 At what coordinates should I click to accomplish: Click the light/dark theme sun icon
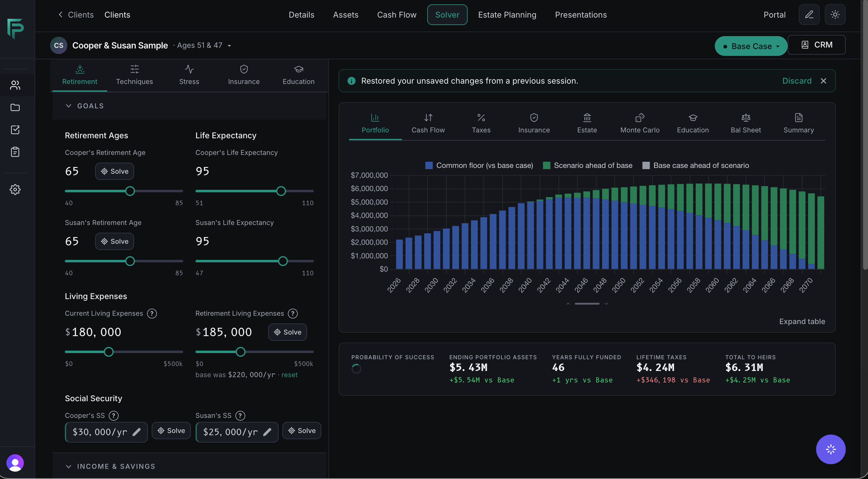835,15
